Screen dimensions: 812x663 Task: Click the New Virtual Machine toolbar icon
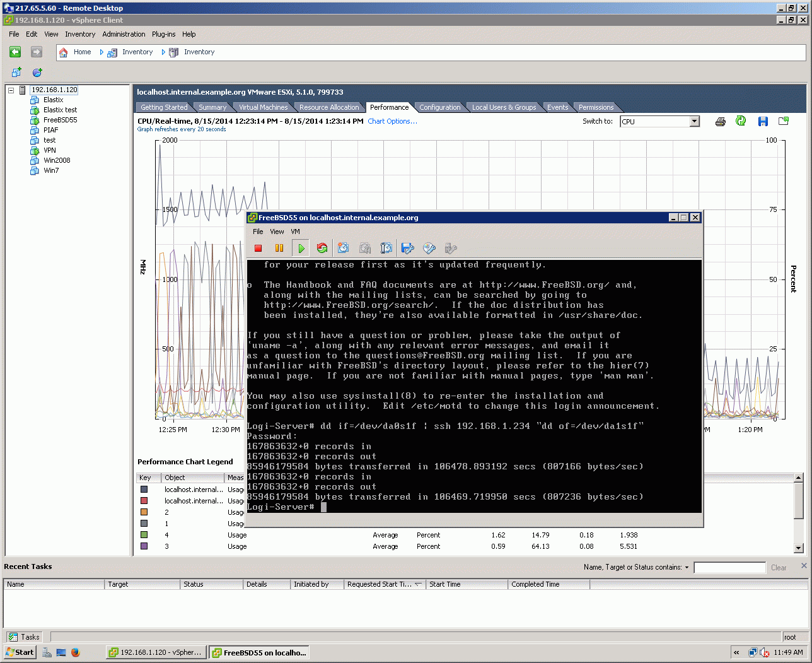coord(16,73)
